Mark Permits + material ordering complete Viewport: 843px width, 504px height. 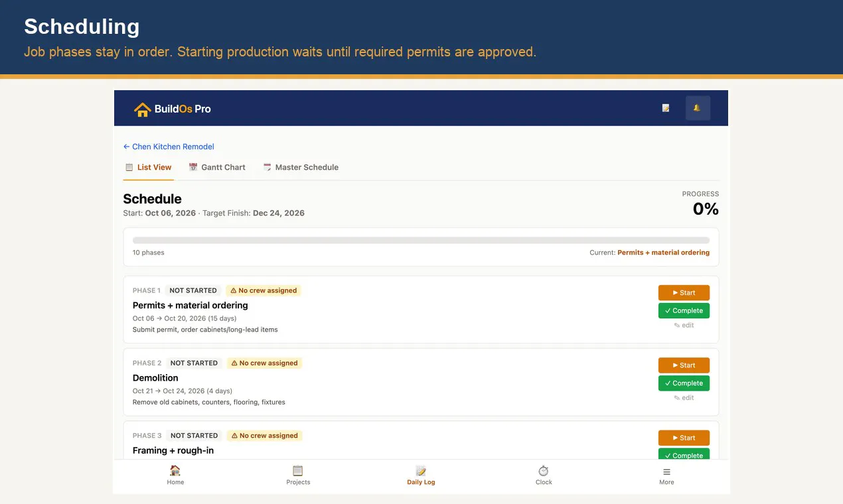point(684,310)
